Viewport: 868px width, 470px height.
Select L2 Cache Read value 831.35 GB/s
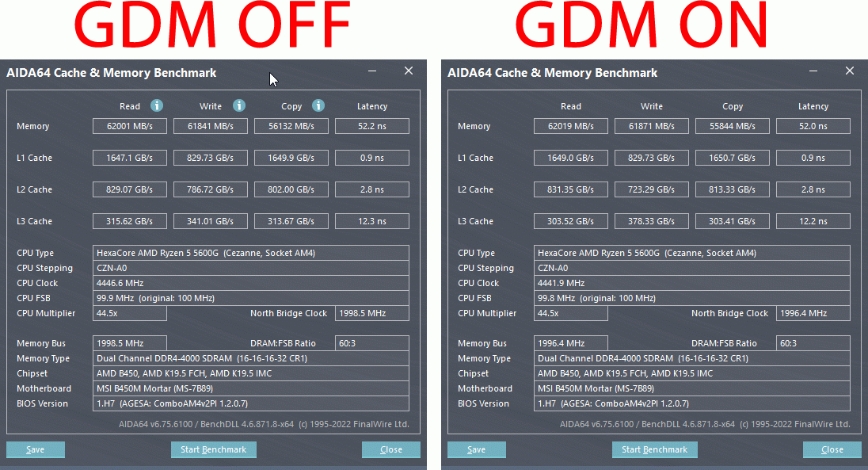[571, 189]
